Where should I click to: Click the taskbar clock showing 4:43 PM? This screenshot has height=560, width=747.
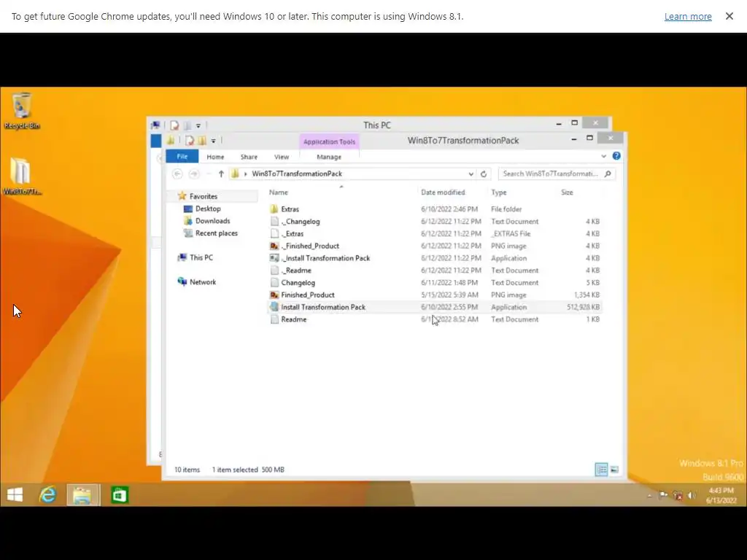coord(721,495)
